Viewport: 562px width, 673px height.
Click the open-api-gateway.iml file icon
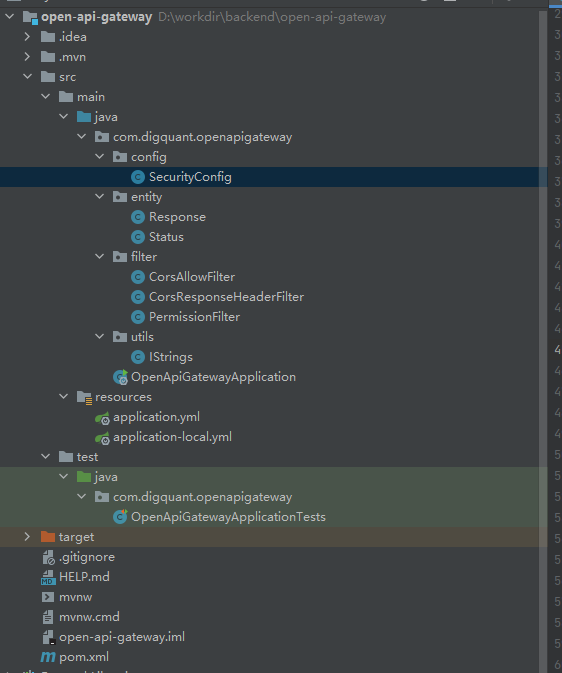click(49, 637)
